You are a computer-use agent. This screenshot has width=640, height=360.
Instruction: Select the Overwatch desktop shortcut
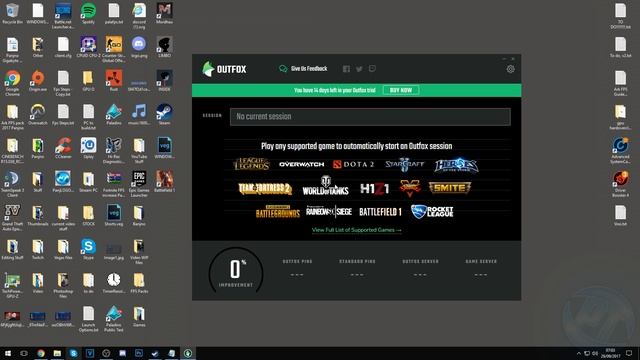click(x=38, y=115)
